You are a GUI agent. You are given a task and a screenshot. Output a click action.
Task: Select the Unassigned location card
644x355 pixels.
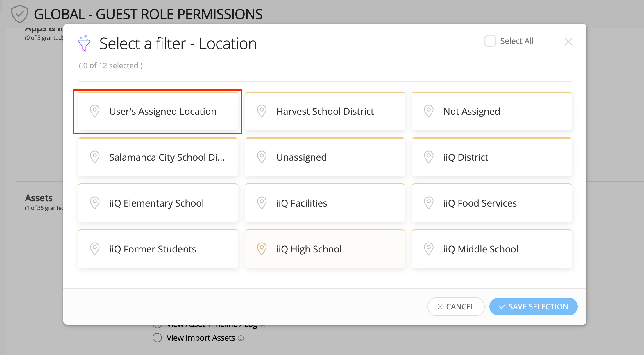pyautogui.click(x=325, y=157)
